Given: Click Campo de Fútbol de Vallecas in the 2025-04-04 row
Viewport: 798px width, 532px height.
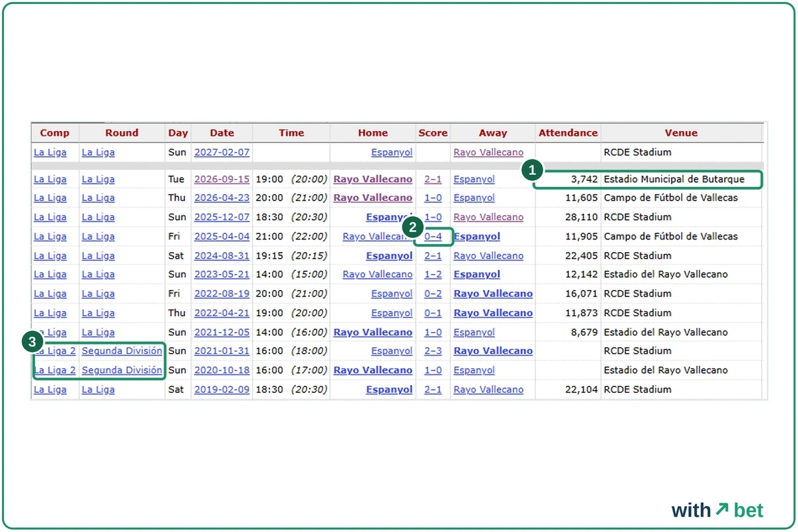Looking at the screenshot, I should click(x=671, y=236).
